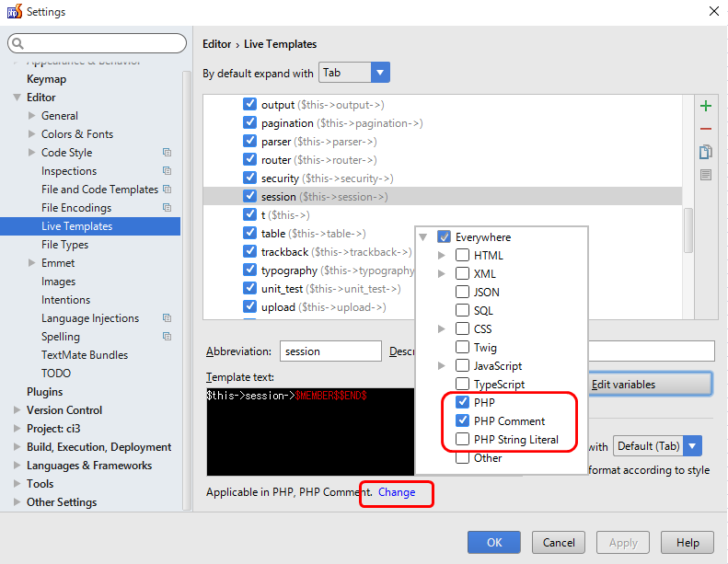Uncheck the PHP context checkbox
This screenshot has width=728, height=564.
tap(462, 401)
